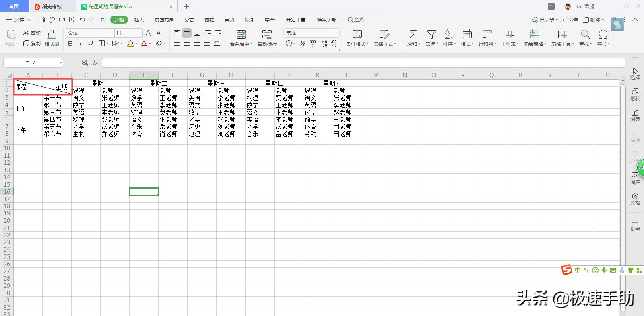
Task: Open the Review (审阅) tab
Action: [x=229, y=20]
